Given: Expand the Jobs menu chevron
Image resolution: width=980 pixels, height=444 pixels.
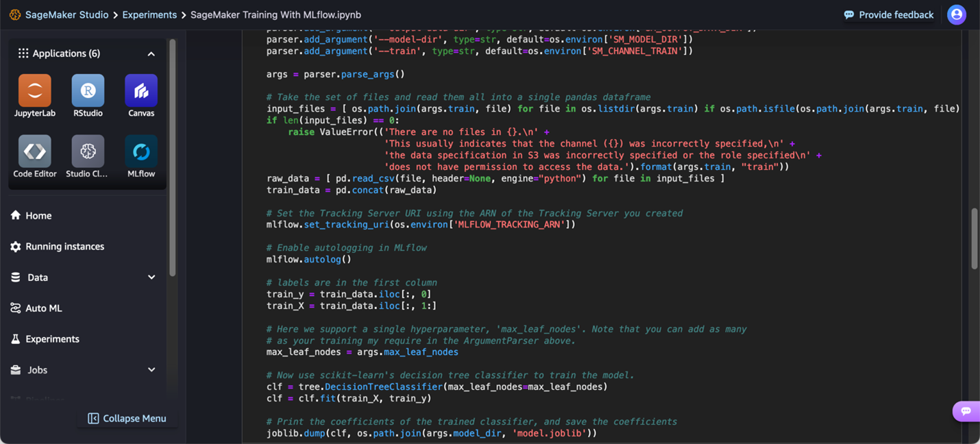Looking at the screenshot, I should coord(151,369).
